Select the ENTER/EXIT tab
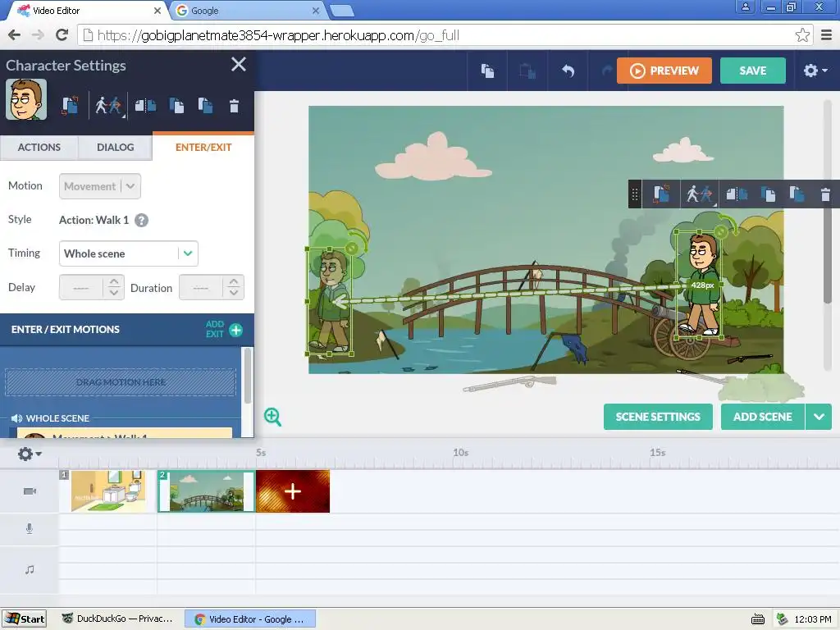 (203, 148)
